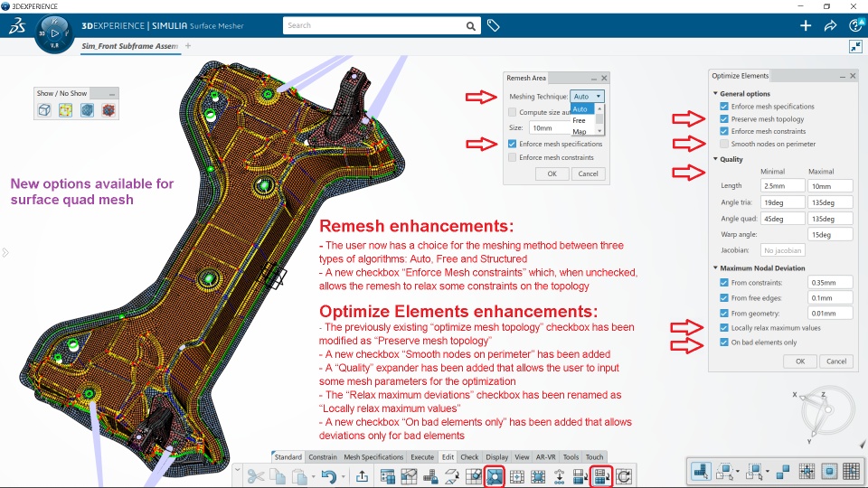
Task: Click the Warp angle field 15deg
Action: (x=830, y=235)
